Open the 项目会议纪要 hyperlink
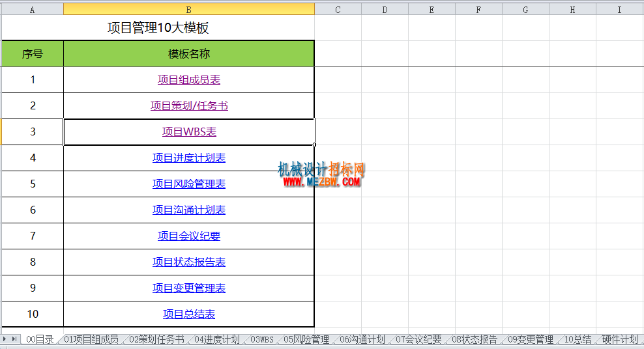This screenshot has width=644, height=349. 189,236
